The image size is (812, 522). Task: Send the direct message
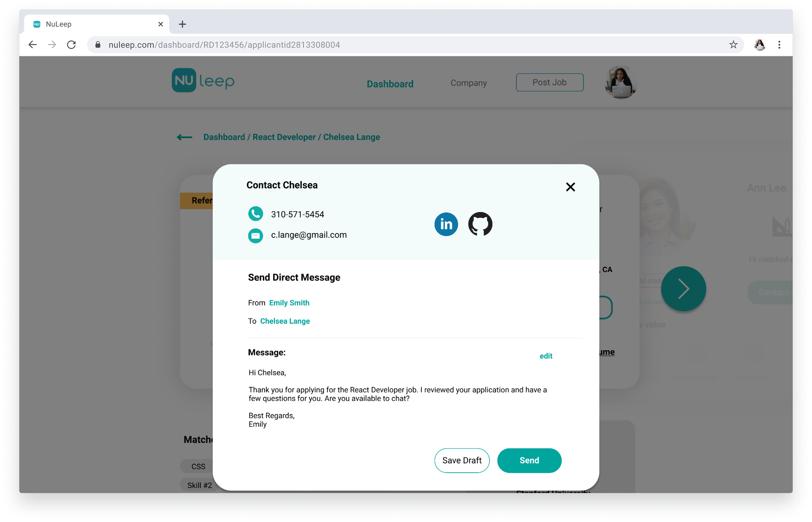click(529, 460)
